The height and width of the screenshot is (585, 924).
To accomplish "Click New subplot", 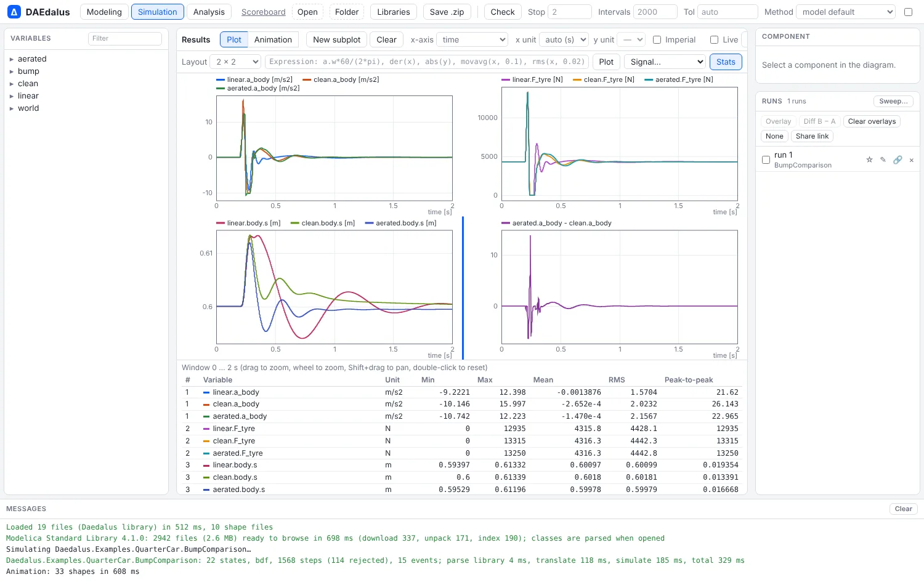I will tap(336, 39).
